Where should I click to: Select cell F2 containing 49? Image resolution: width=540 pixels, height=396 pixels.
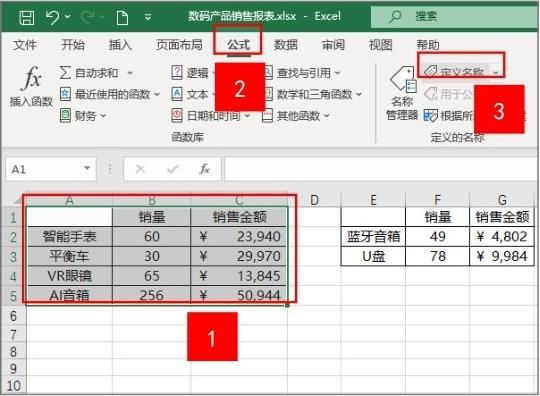coord(437,237)
